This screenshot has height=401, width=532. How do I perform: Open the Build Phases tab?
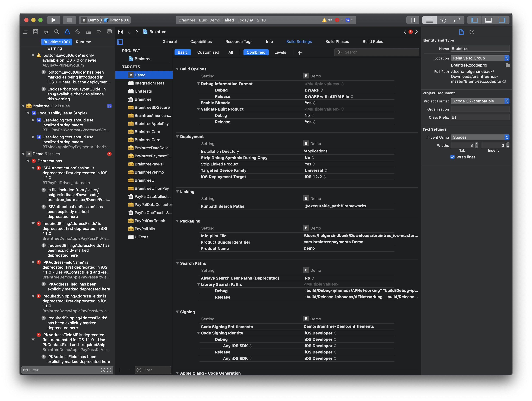(x=337, y=42)
